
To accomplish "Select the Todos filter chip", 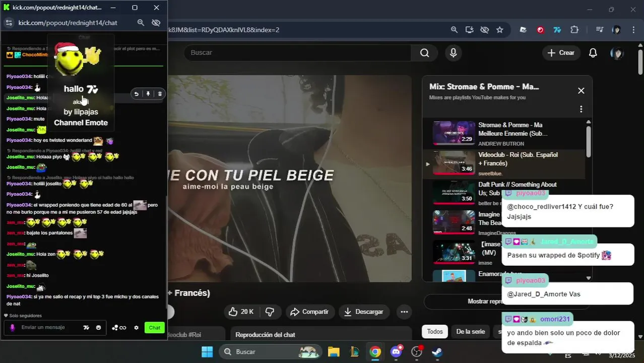I will (x=435, y=332).
